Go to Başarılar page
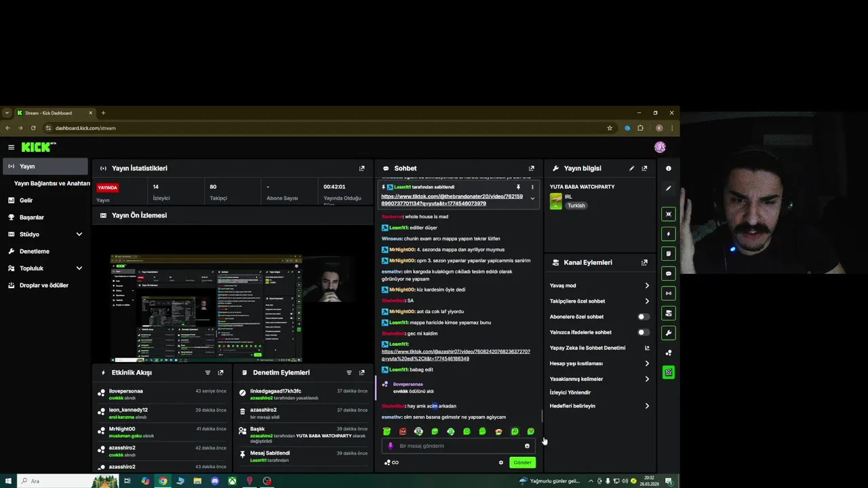The width and height of the screenshot is (868, 488). point(45,218)
